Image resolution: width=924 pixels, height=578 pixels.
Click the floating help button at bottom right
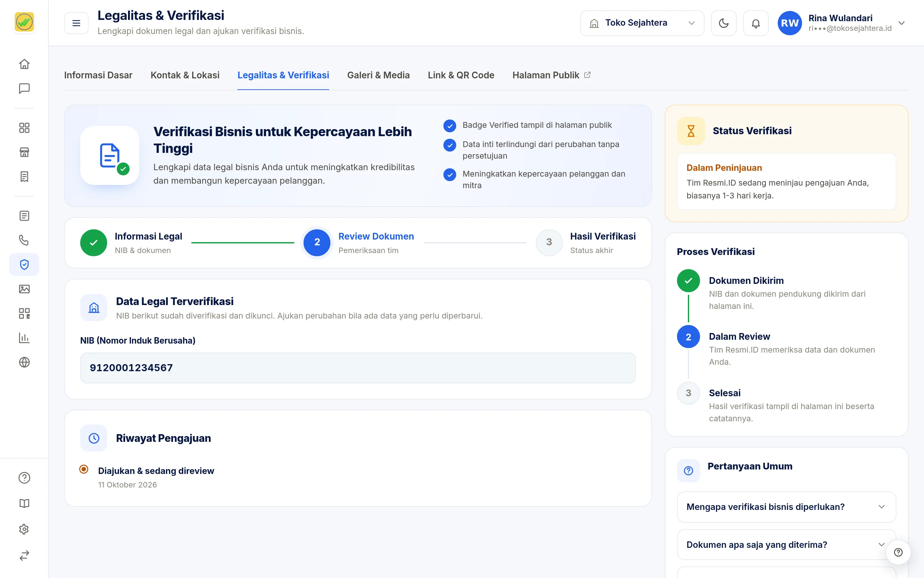point(898,552)
